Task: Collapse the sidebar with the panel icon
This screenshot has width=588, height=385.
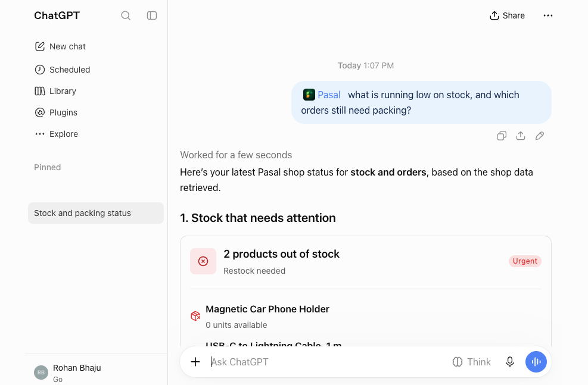Action: click(x=152, y=15)
